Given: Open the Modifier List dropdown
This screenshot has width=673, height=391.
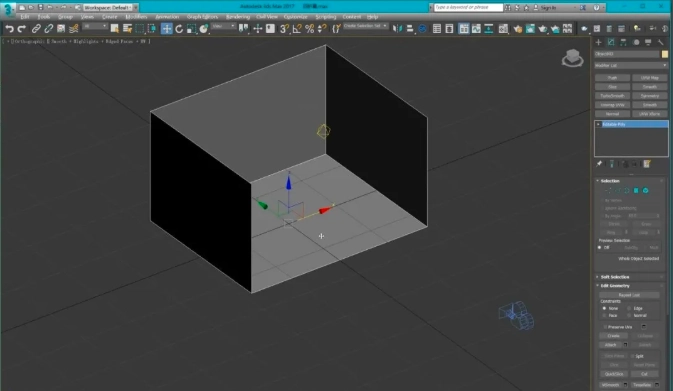Looking at the screenshot, I should pyautogui.click(x=631, y=66).
